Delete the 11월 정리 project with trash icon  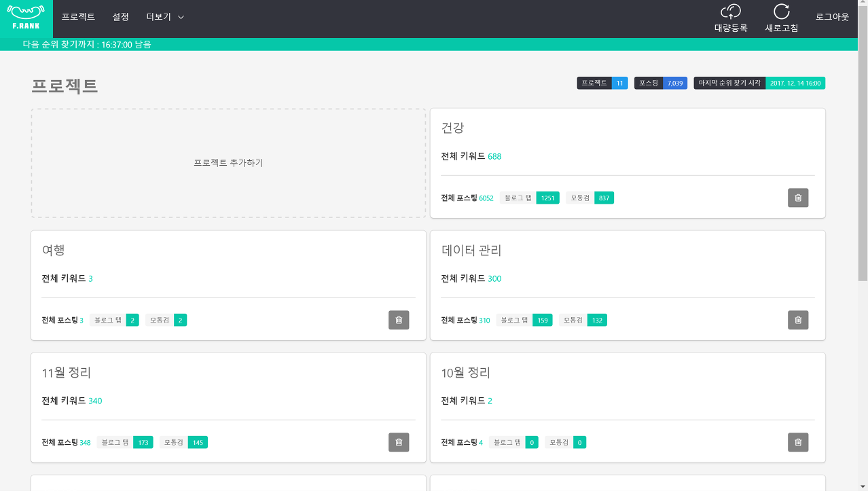pos(399,442)
